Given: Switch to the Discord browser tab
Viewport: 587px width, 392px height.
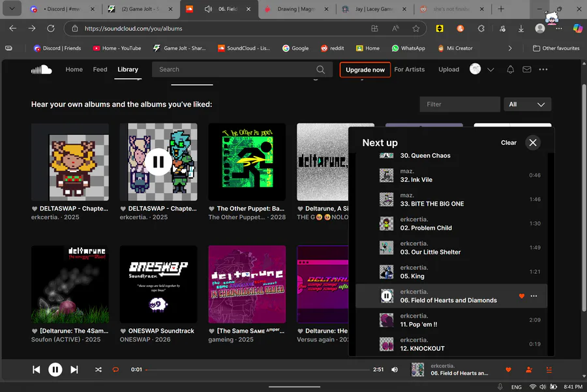Looking at the screenshot, I should [x=61, y=9].
